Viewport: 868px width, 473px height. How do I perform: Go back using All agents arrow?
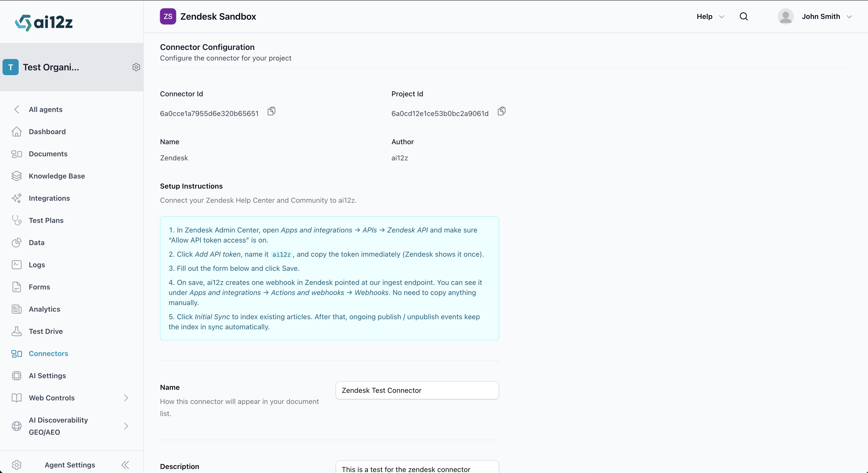coord(16,109)
